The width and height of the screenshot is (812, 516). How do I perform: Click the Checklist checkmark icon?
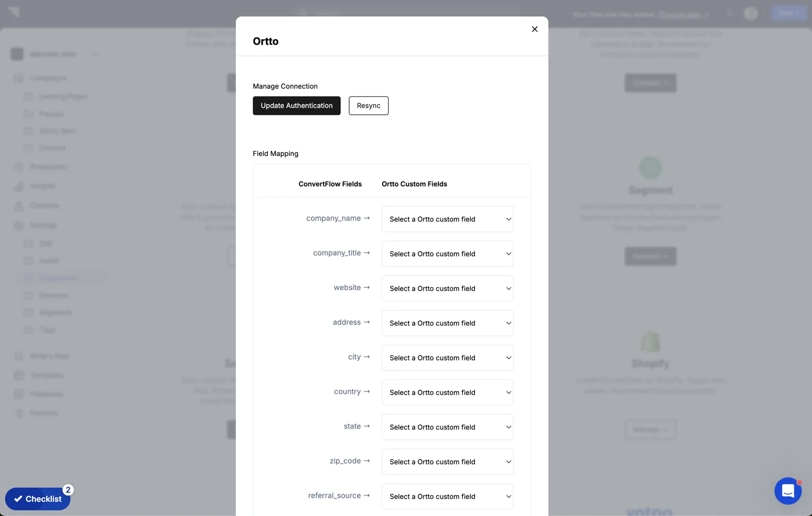point(18,499)
